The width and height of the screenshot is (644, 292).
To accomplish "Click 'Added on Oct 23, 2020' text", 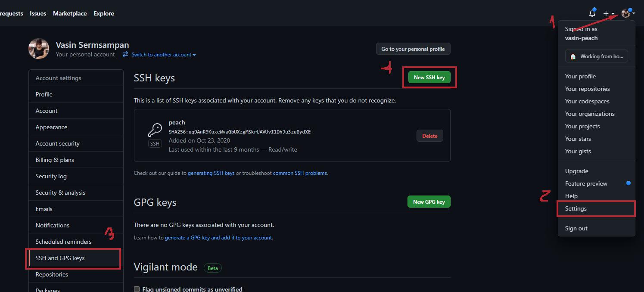I will pos(199,140).
